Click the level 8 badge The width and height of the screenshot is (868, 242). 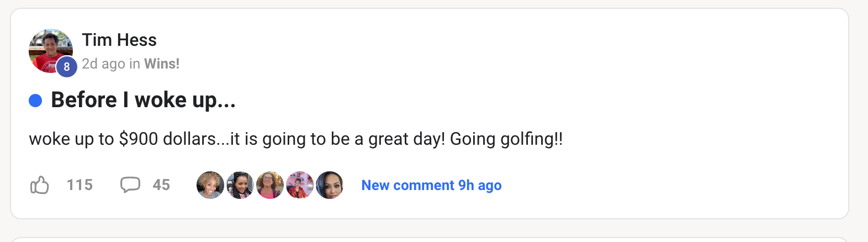coord(66,67)
